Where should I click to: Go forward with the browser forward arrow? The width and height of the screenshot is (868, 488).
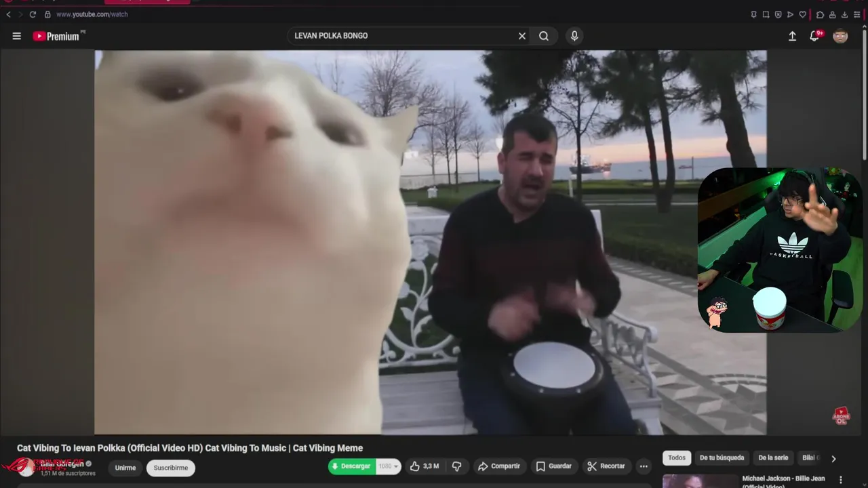20,14
